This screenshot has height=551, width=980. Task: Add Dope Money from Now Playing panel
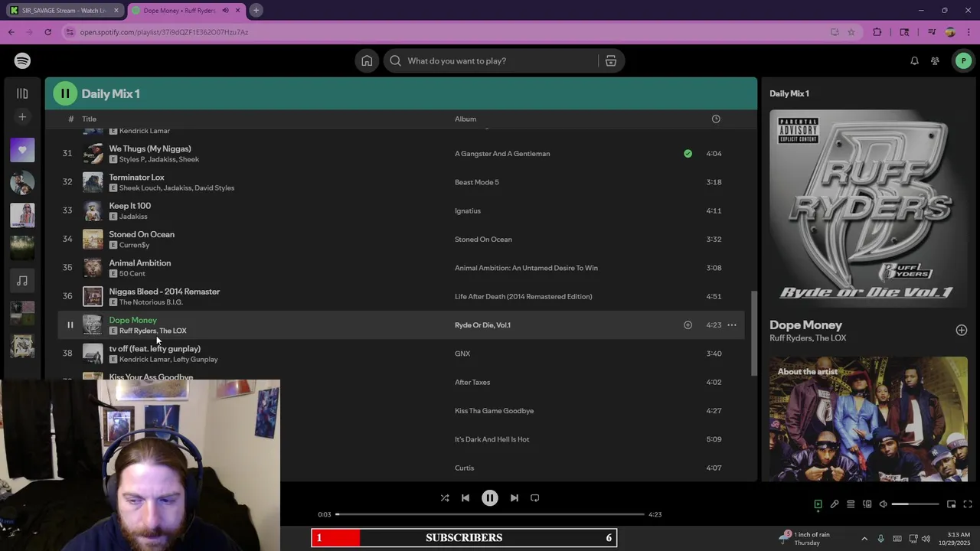click(x=962, y=331)
